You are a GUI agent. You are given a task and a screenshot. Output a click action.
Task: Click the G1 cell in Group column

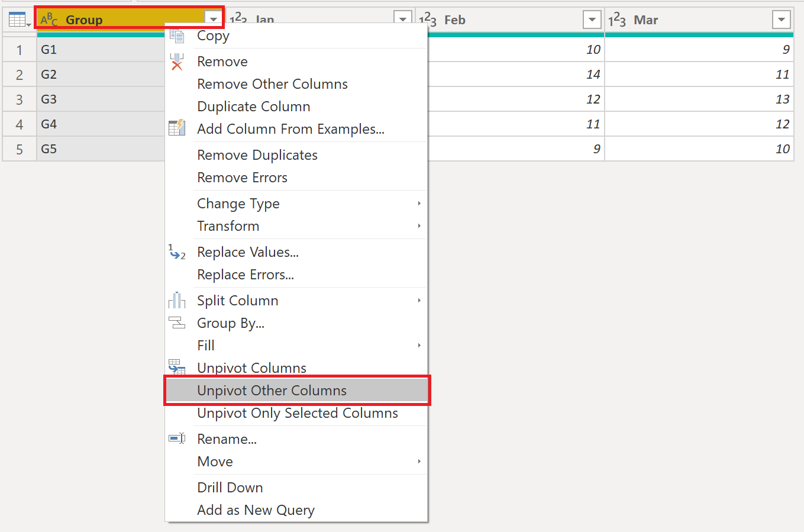click(x=101, y=50)
